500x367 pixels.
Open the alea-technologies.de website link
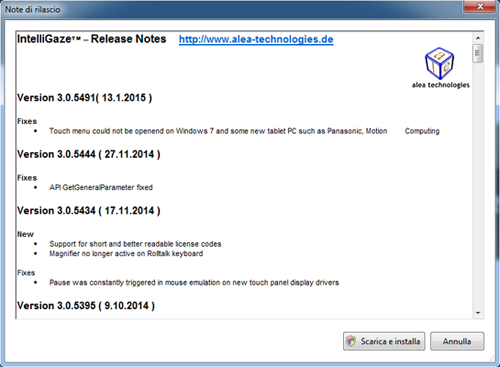pos(256,39)
